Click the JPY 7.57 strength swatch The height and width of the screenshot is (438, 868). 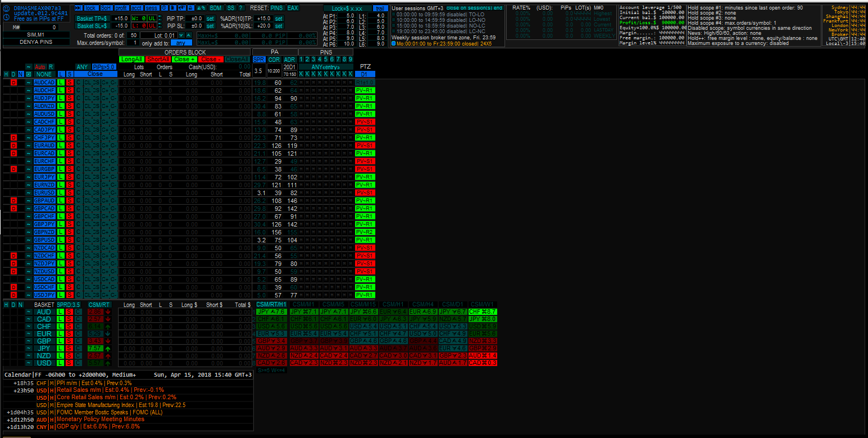95,348
